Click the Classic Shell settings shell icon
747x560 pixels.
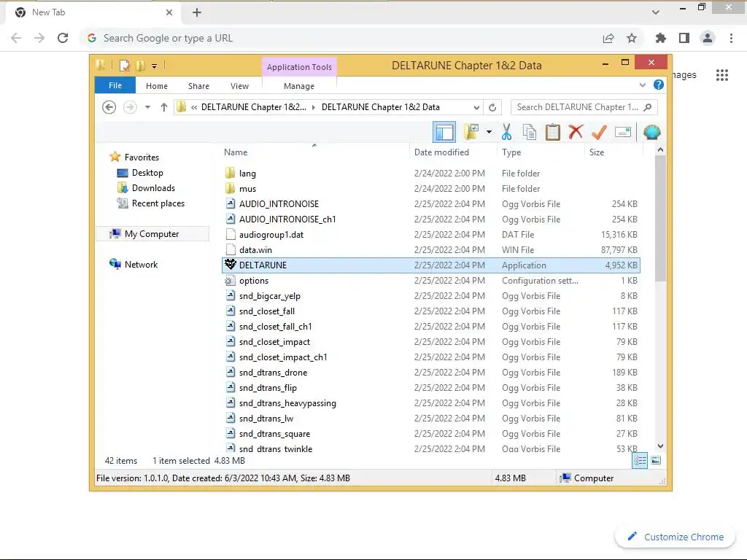pos(651,132)
